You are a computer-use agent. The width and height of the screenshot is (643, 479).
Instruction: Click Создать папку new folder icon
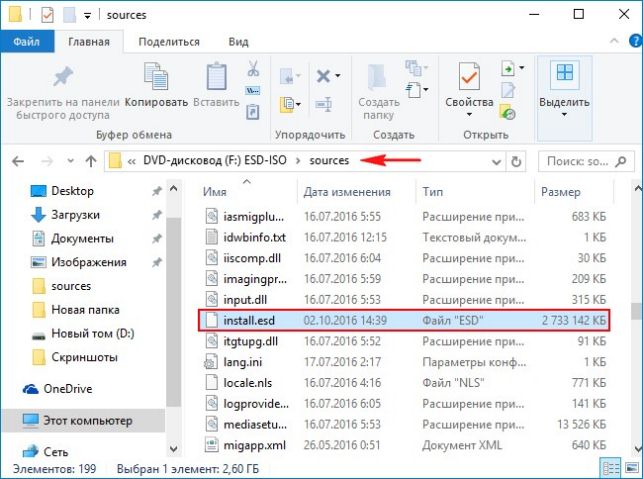coord(378,78)
